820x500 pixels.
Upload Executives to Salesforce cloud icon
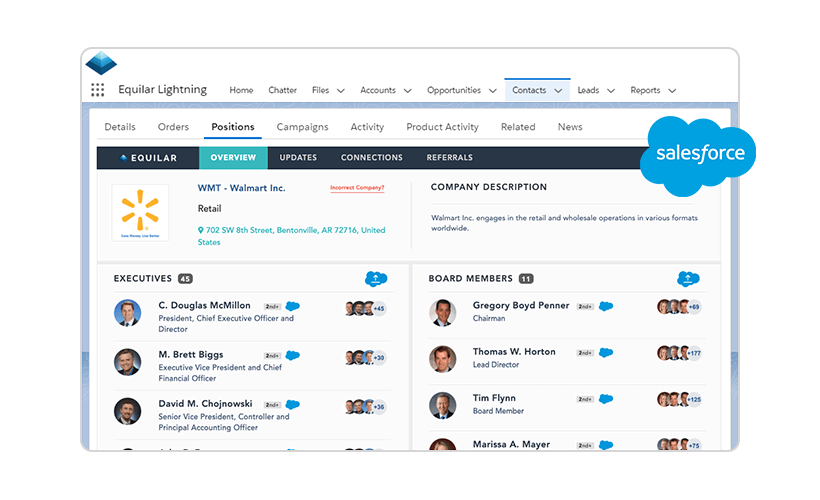click(x=376, y=279)
